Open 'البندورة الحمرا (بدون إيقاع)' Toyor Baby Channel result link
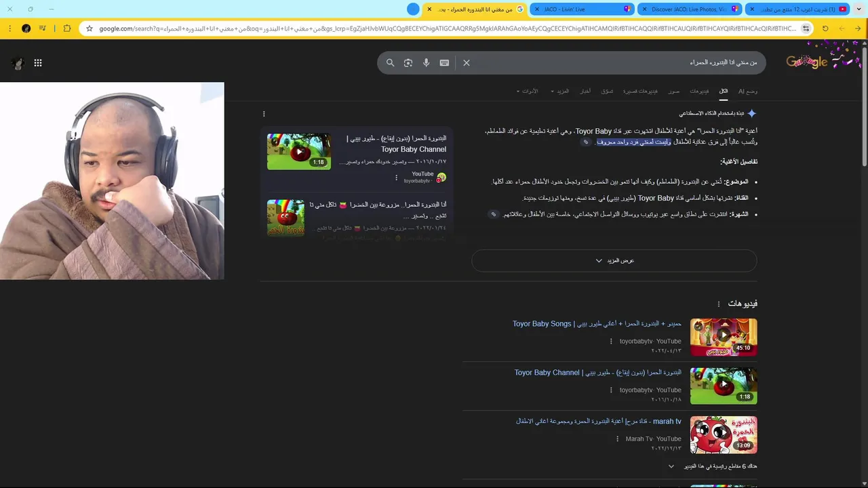This screenshot has width=868, height=488. 597,373
